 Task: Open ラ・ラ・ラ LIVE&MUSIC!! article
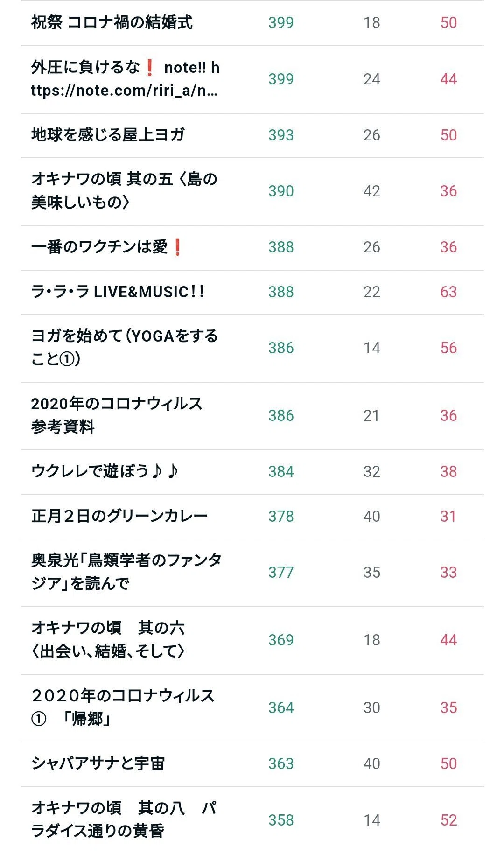click(118, 292)
